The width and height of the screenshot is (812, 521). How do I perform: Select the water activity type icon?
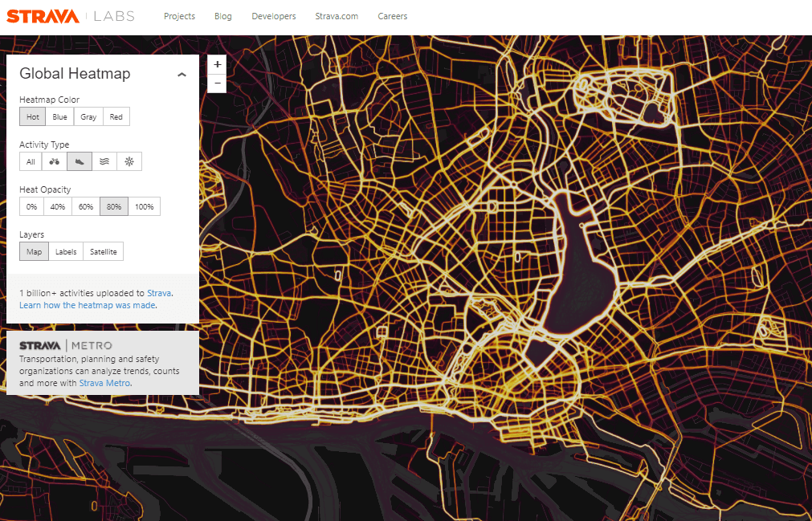[x=104, y=161]
